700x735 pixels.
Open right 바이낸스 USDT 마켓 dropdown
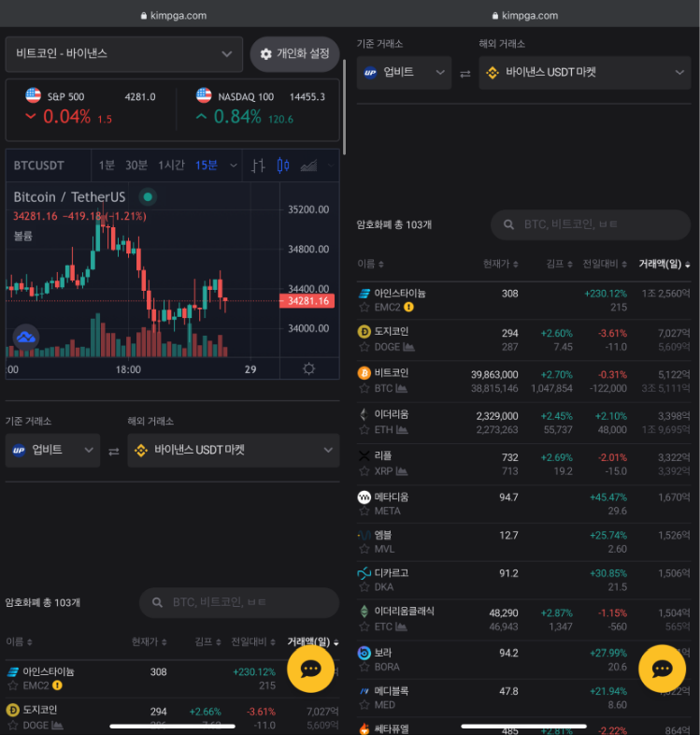[585, 73]
